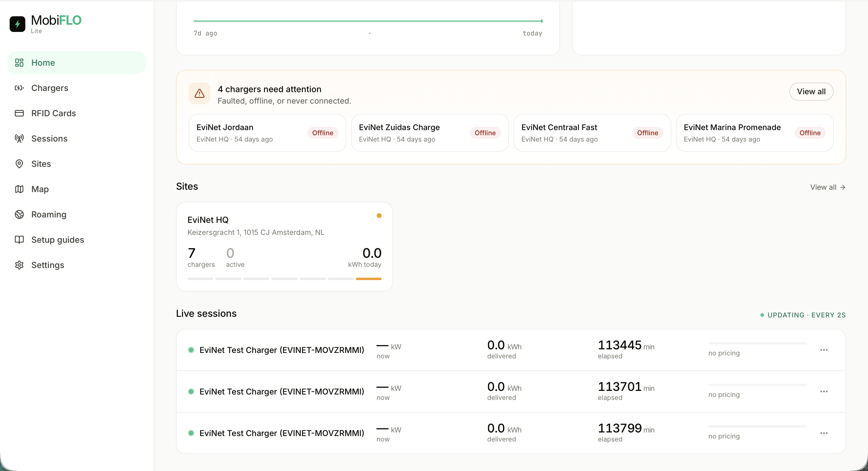This screenshot has width=868, height=471.
Task: Click the 'today' chart axis label
Action: tap(532, 33)
